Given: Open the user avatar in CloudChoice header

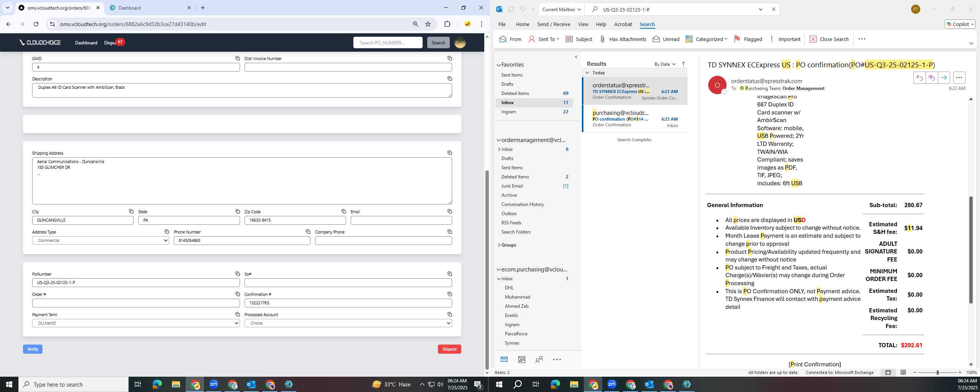Looking at the screenshot, I should (x=460, y=42).
